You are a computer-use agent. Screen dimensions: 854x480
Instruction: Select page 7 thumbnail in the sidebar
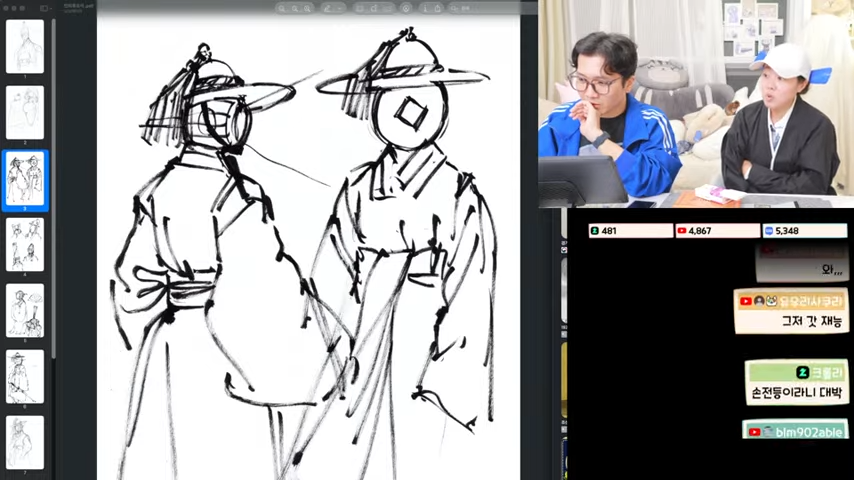[25, 442]
